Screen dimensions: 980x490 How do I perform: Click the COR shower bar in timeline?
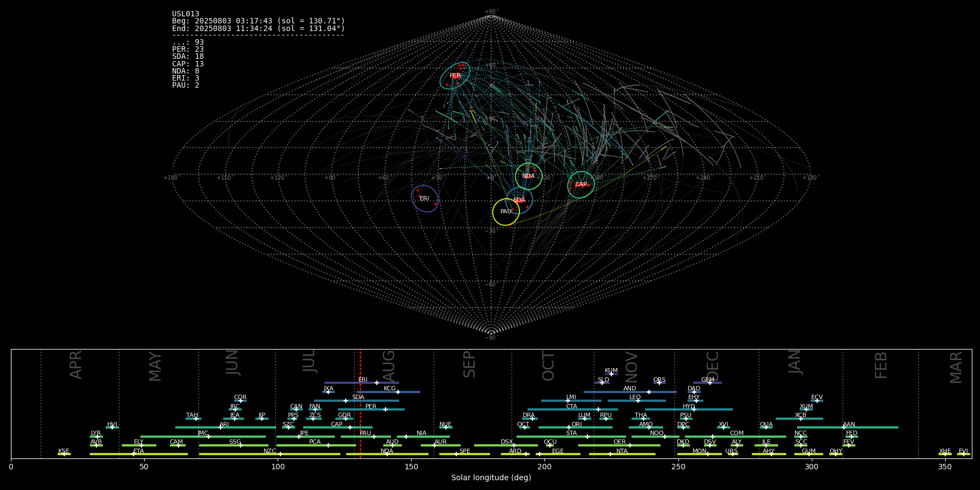point(240,401)
